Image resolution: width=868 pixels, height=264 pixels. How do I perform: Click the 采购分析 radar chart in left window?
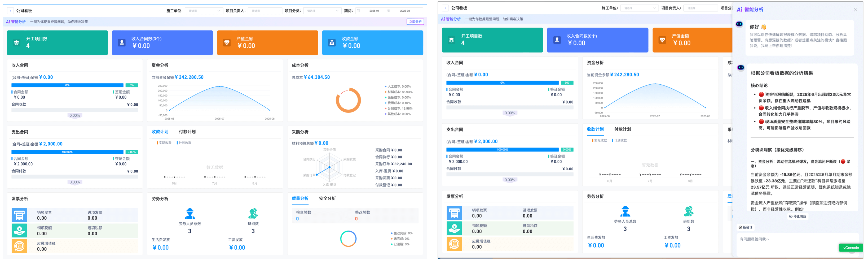click(x=329, y=167)
